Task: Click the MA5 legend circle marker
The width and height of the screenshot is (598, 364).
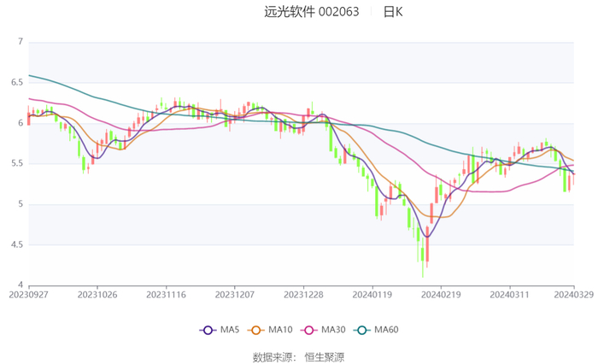Action: tap(207, 330)
